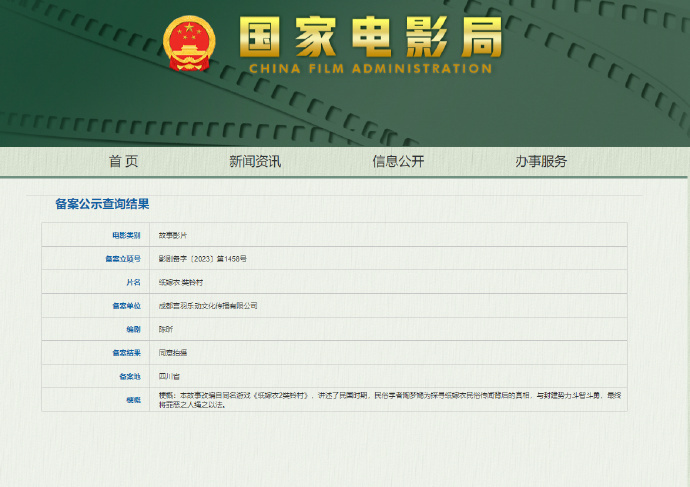Select the 备案单位 row label
This screenshot has height=487, width=690.
click(x=126, y=306)
